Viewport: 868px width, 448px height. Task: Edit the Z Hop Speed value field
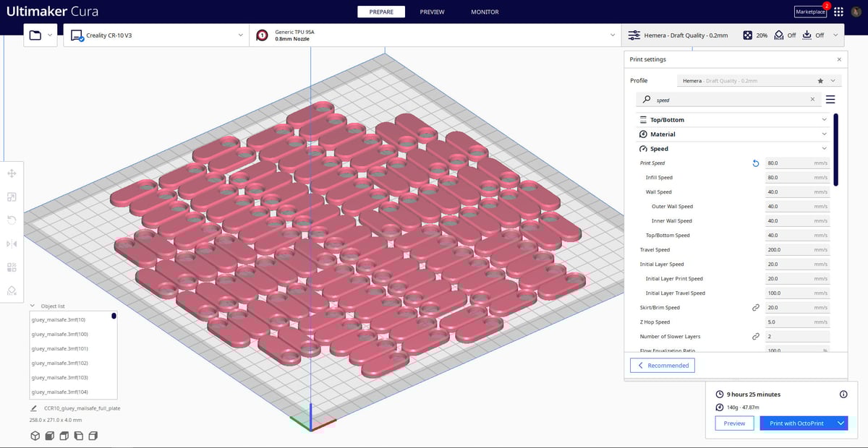tap(798, 322)
